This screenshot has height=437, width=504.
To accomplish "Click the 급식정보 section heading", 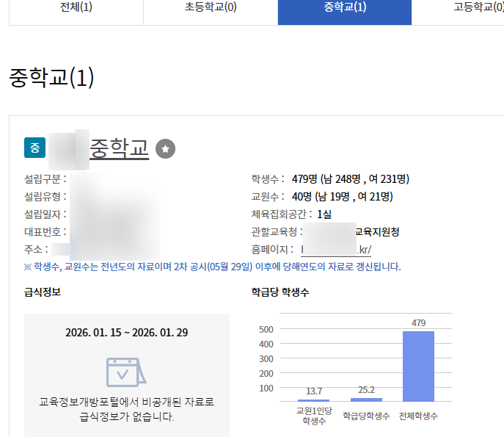I will click(43, 292).
